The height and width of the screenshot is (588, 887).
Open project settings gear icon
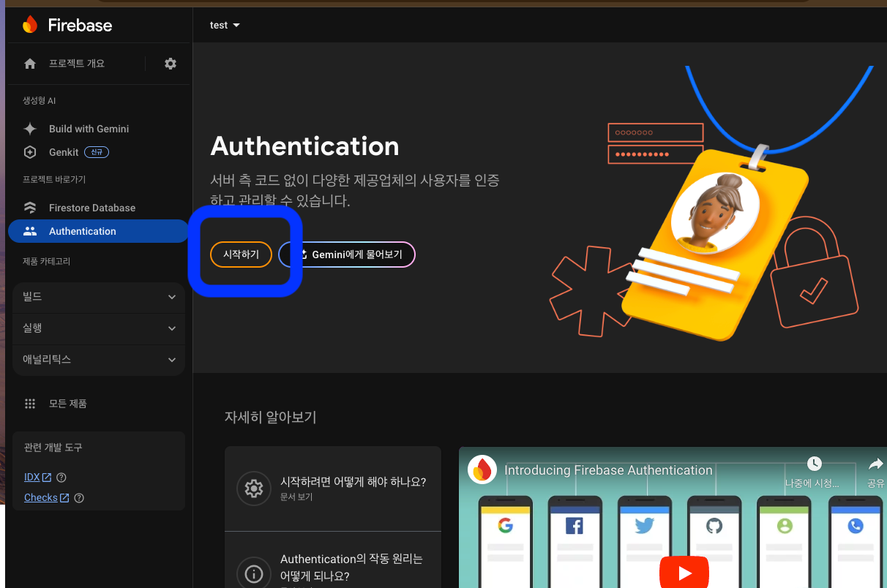coord(171,64)
